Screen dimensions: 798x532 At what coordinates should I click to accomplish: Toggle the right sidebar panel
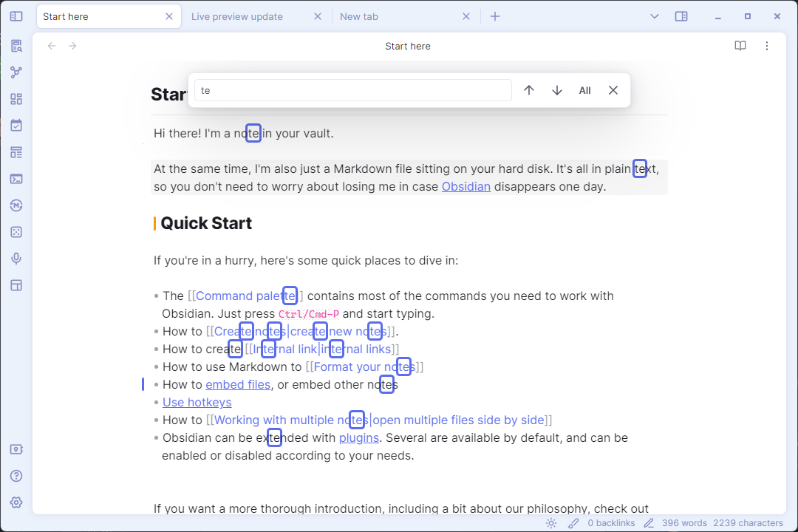[681, 16]
